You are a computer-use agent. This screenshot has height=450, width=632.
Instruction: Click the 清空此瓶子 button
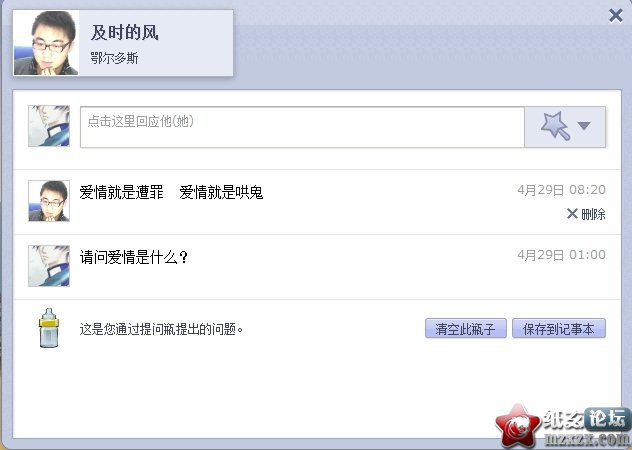466,328
